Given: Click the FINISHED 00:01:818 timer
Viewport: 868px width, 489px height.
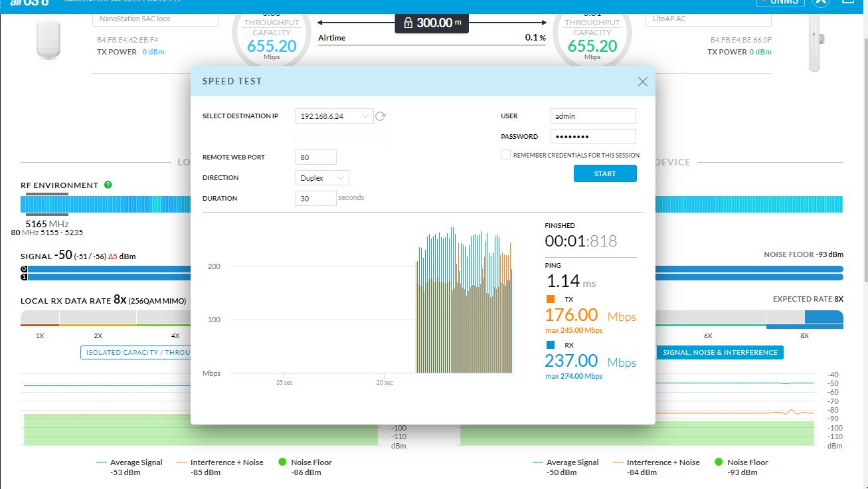Looking at the screenshot, I should point(581,241).
